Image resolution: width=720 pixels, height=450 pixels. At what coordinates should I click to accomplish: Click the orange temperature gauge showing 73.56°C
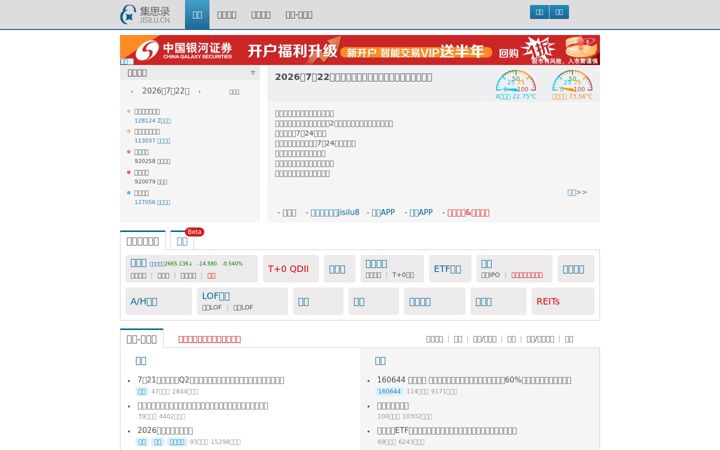click(x=572, y=84)
